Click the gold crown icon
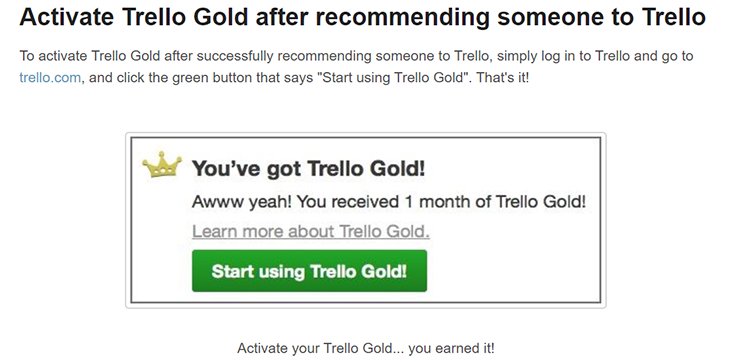Viewport: 750px width, 362px height. pos(162,165)
